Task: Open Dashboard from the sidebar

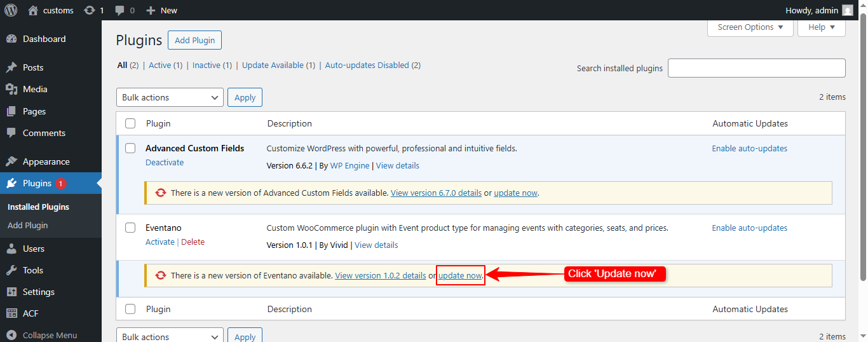Action: [x=44, y=39]
